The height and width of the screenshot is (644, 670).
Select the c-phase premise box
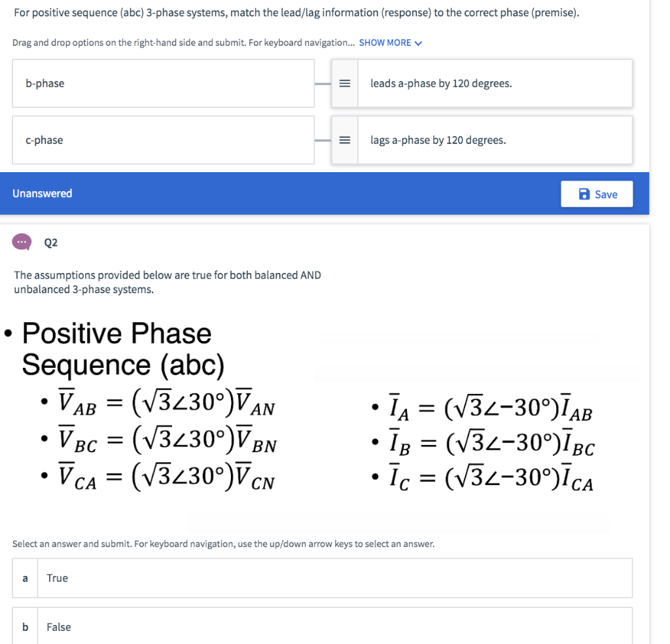(x=163, y=139)
